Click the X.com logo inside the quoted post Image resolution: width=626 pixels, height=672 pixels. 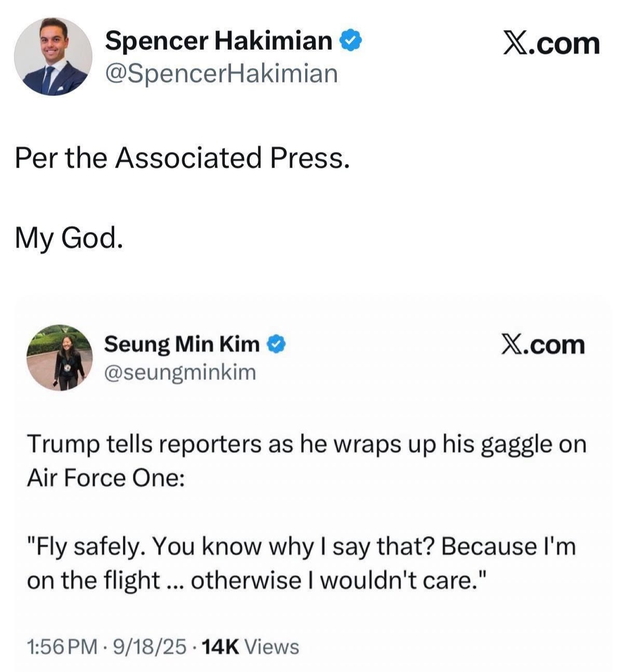(x=542, y=345)
